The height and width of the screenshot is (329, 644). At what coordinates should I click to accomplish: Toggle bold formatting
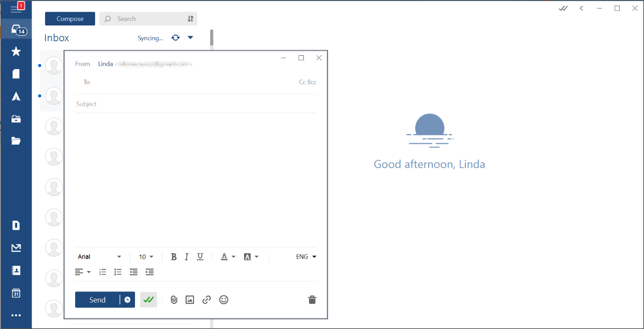click(x=174, y=256)
